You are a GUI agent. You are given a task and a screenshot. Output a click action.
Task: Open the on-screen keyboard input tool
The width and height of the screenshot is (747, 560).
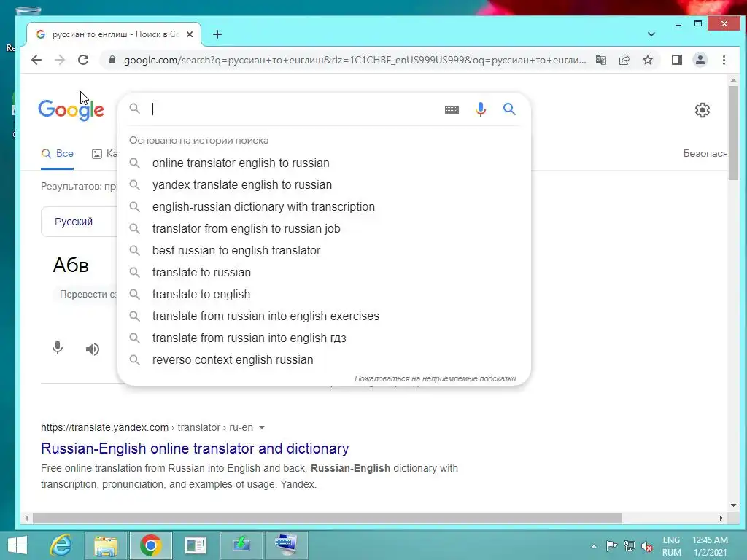pyautogui.click(x=452, y=109)
